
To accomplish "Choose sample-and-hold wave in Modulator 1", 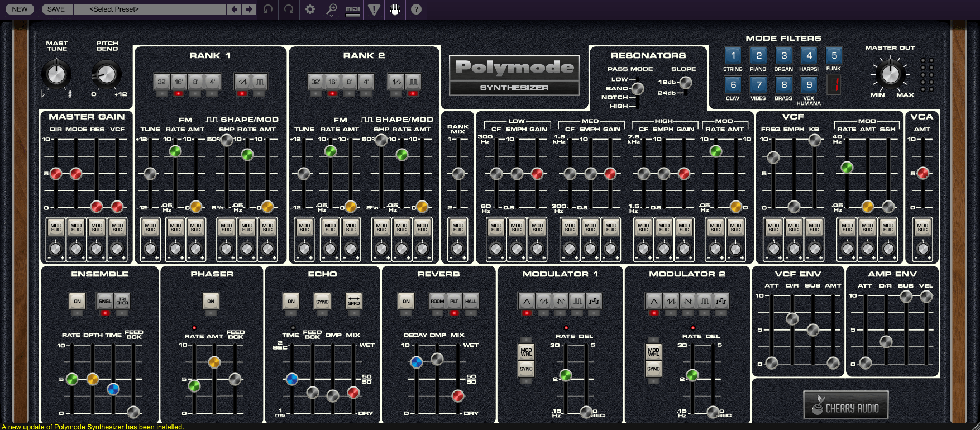I will [594, 301].
